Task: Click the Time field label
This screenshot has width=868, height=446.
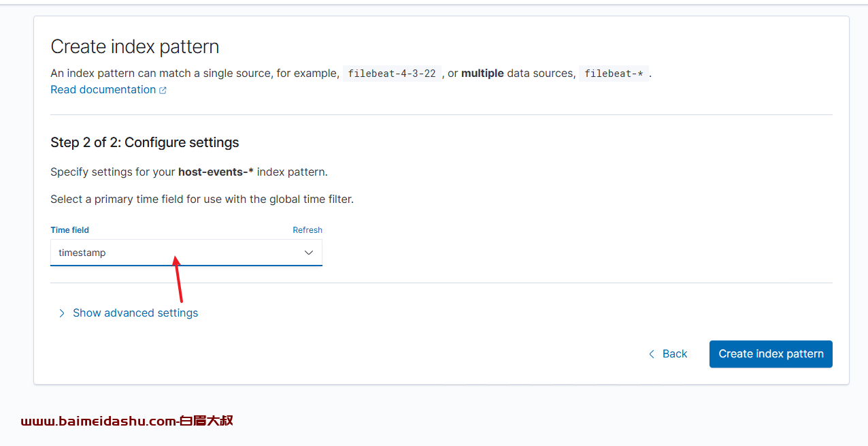Action: pyautogui.click(x=69, y=230)
